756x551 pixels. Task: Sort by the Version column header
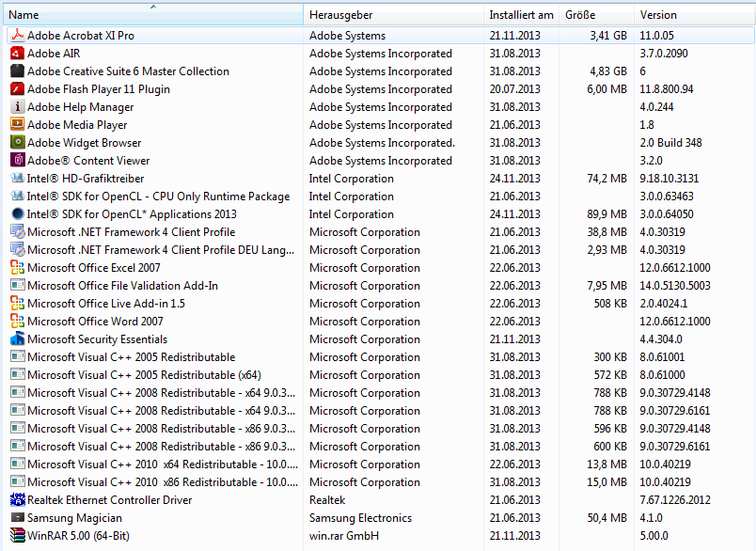(x=695, y=14)
